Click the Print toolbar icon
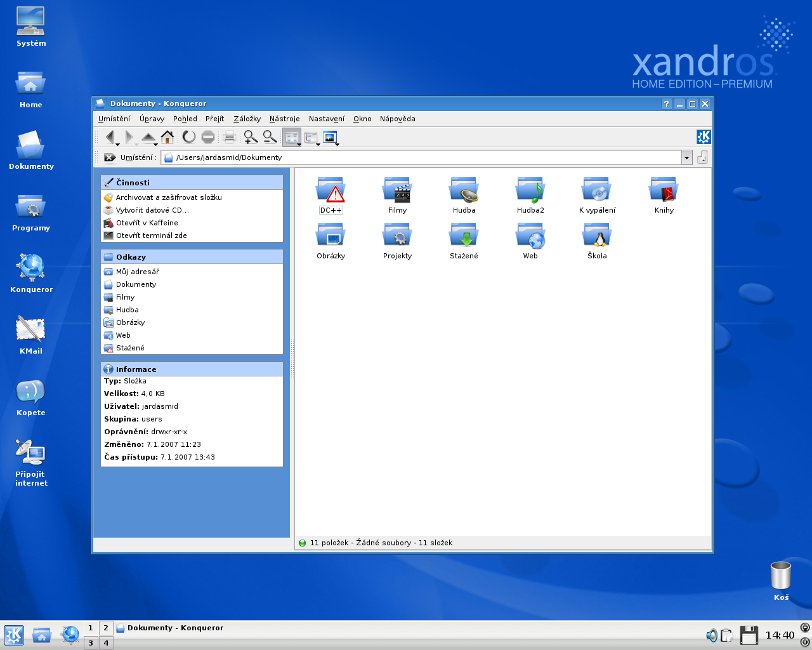The width and height of the screenshot is (812, 650). 230,136
